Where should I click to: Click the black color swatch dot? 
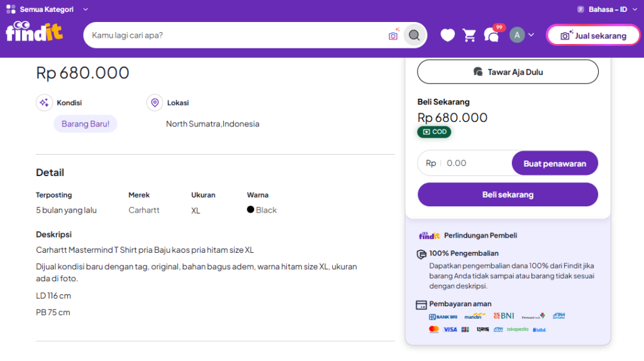coord(250,210)
